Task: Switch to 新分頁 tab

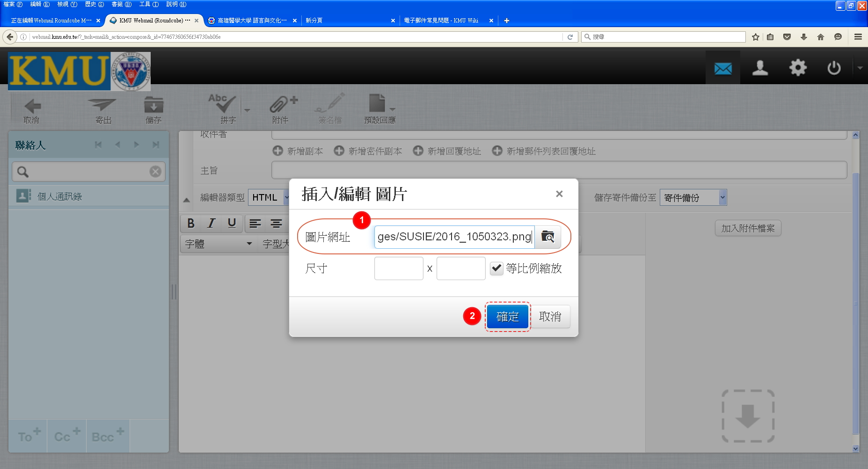Action: pos(350,21)
